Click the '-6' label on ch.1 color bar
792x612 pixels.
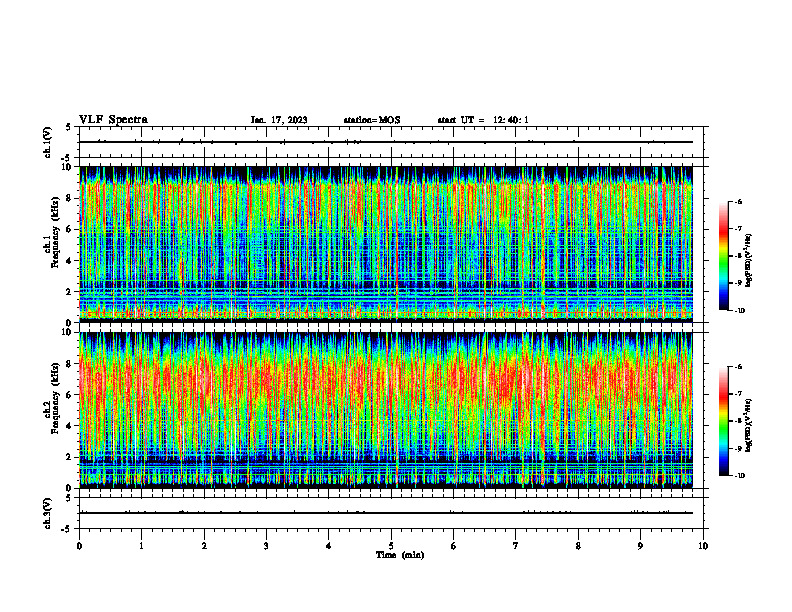[738, 201]
